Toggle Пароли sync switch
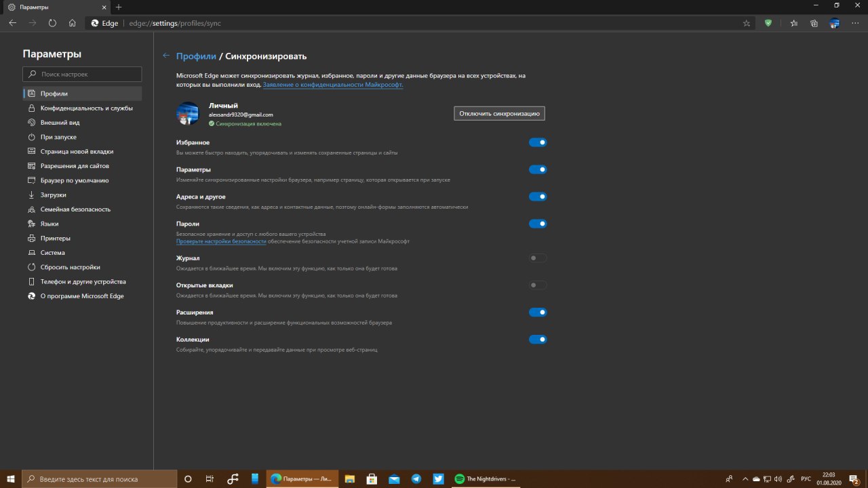Screen dimensions: 868x488 tap(538, 224)
